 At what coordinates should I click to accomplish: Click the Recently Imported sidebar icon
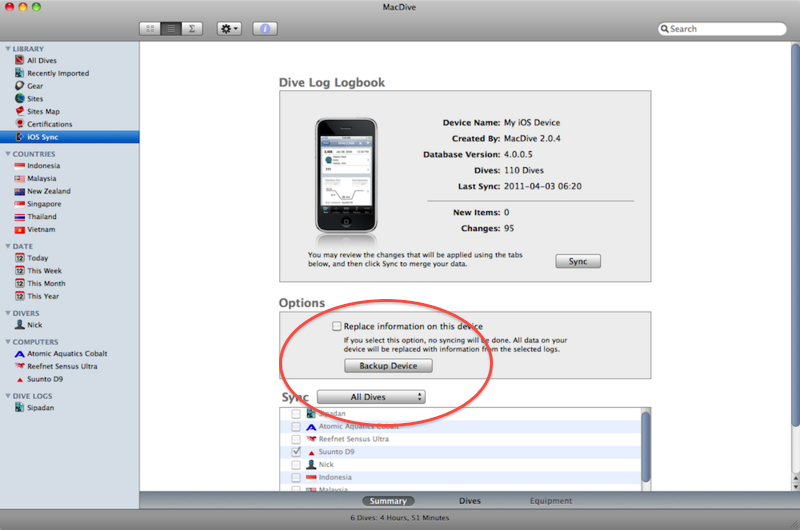20,73
